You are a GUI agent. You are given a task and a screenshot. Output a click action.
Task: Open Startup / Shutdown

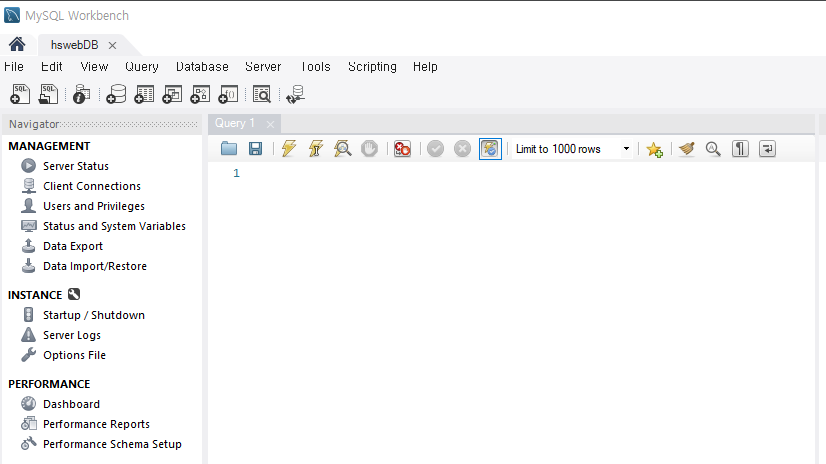(x=94, y=315)
